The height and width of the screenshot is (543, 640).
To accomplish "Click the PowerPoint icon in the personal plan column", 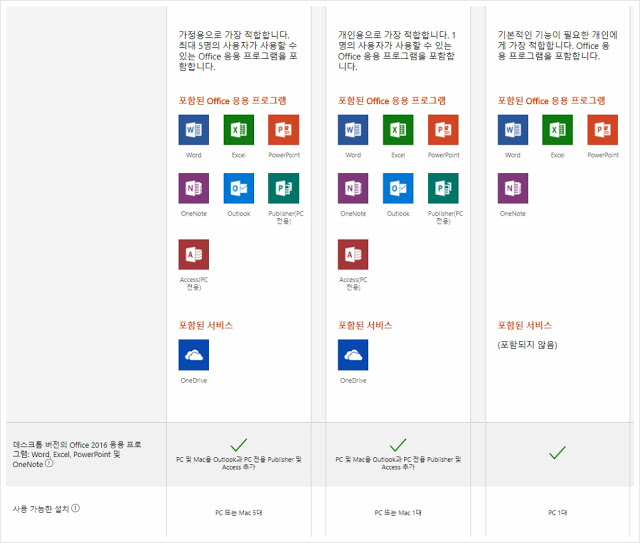I will point(443,130).
